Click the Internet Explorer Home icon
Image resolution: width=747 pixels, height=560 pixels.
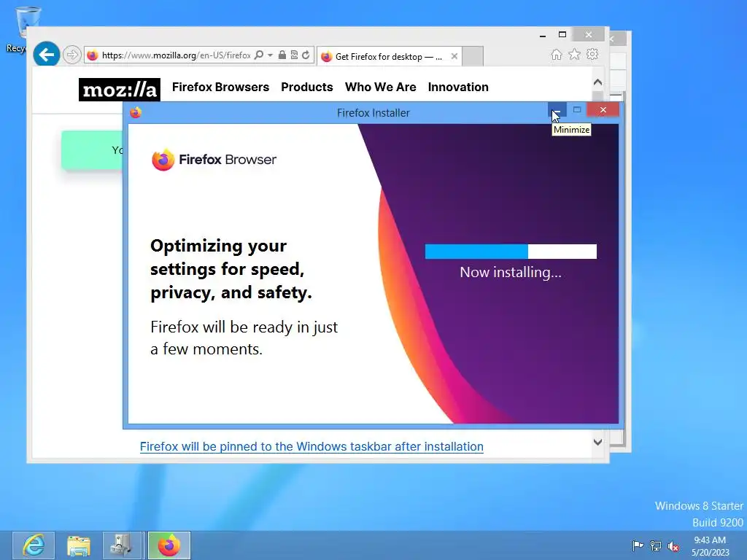tap(557, 55)
